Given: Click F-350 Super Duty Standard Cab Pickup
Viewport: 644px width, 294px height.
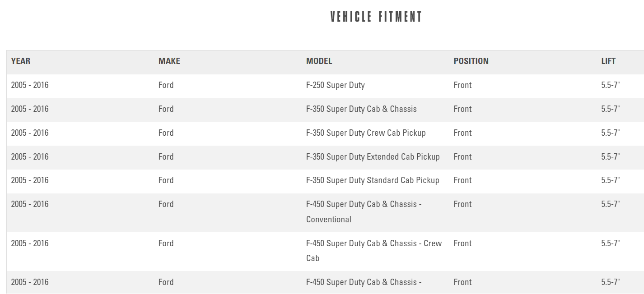Looking at the screenshot, I should [373, 180].
